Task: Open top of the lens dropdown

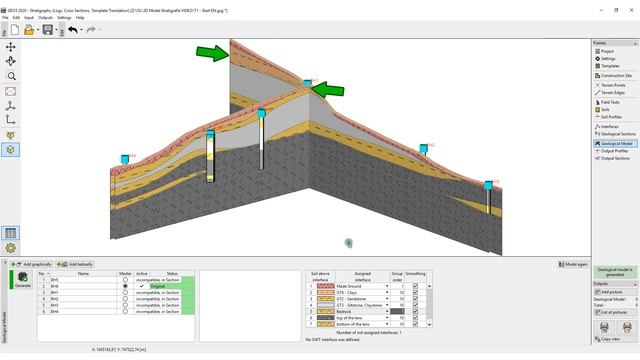Action: [387, 318]
